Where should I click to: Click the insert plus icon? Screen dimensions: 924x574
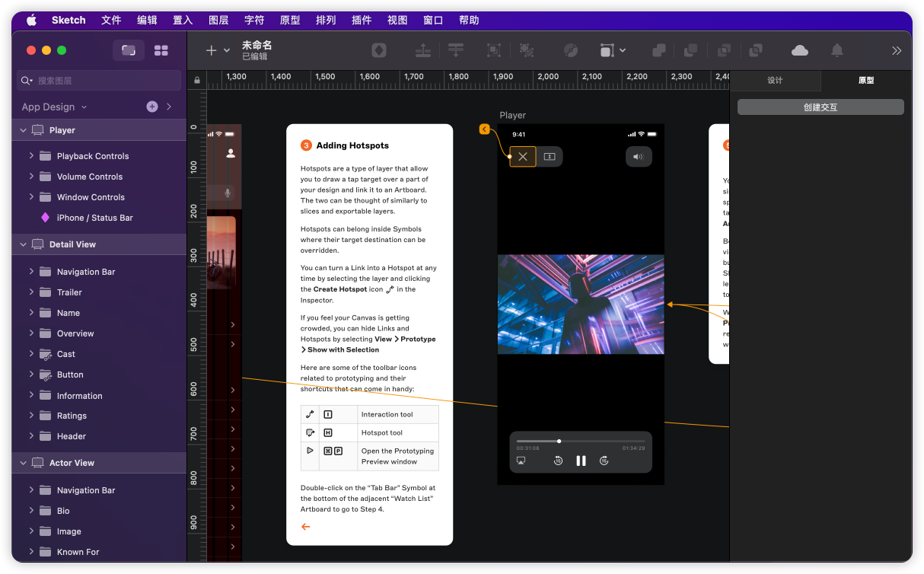click(212, 50)
